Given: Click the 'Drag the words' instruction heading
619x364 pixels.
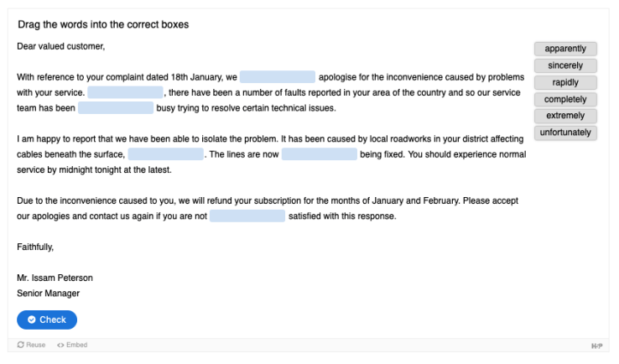Looking at the screenshot, I should click(103, 24).
